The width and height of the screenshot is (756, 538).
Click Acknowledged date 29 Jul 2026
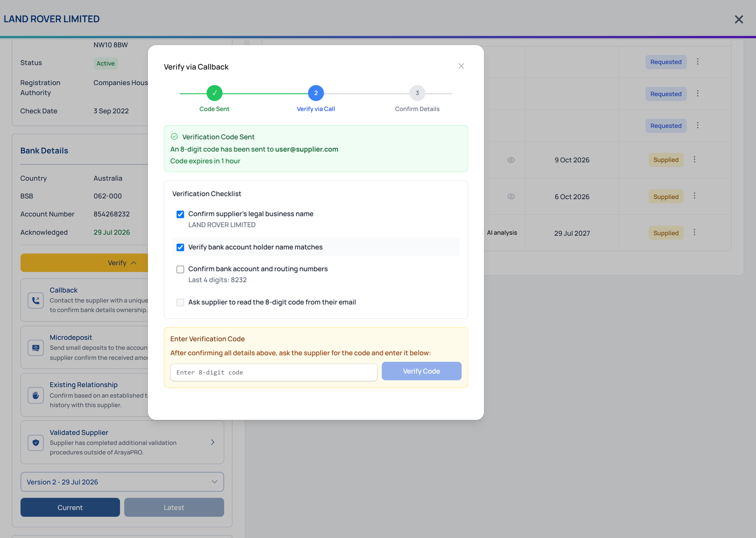click(x=112, y=232)
